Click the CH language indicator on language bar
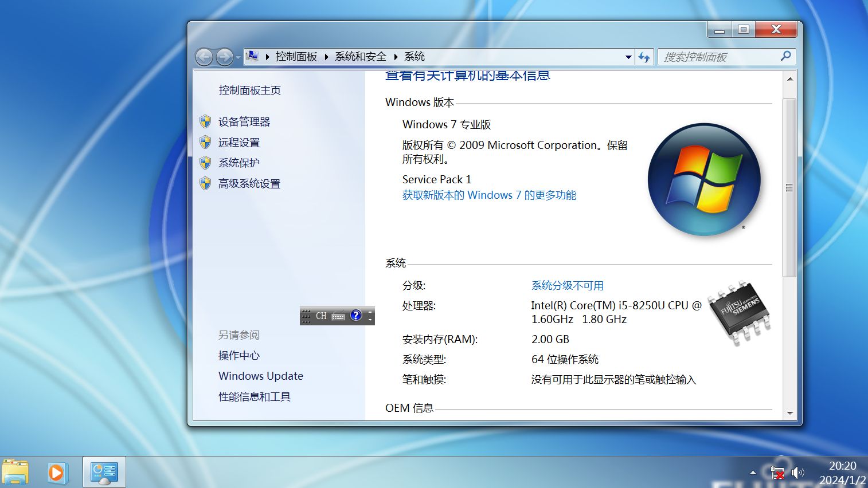The height and width of the screenshot is (488, 868). coord(321,316)
